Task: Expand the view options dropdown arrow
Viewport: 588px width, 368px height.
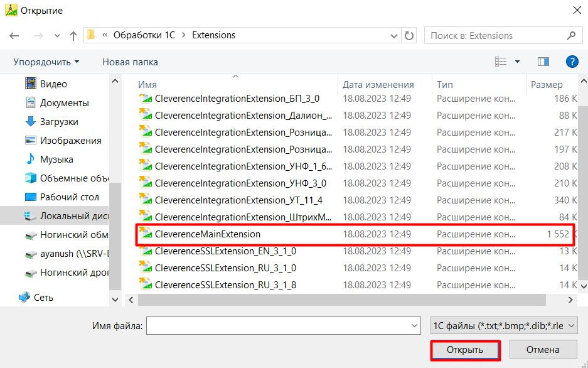Action: click(517, 62)
